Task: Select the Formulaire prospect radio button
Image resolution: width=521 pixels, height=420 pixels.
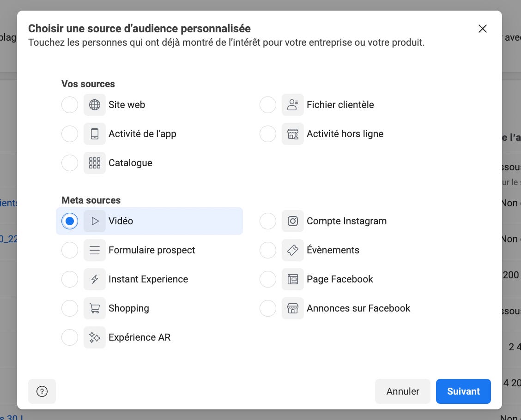Action: (70, 250)
